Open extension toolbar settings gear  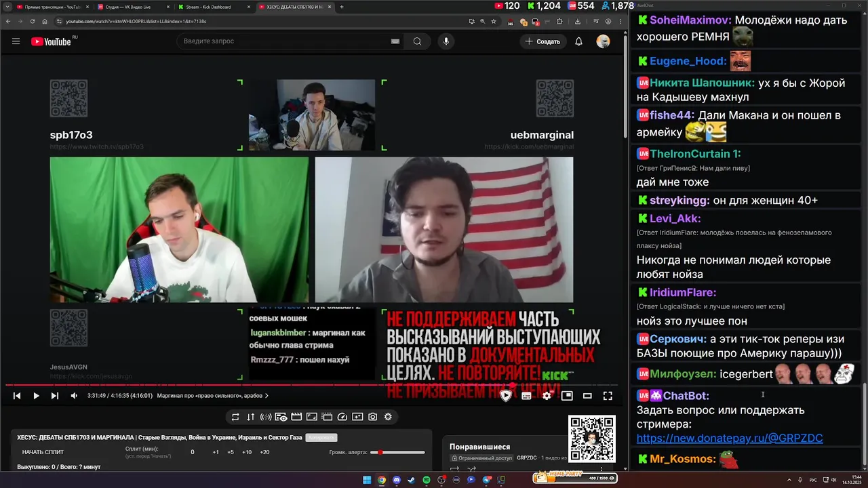point(388,417)
